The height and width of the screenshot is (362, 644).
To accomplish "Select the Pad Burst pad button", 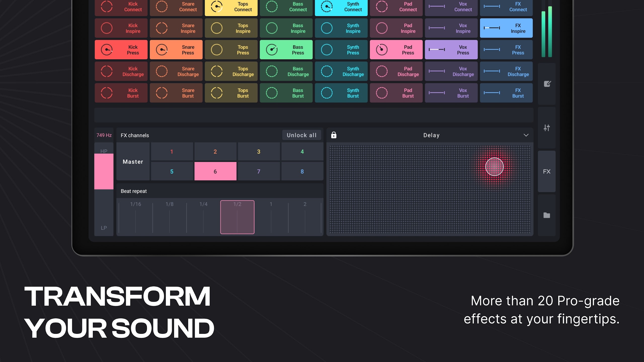I will (397, 93).
